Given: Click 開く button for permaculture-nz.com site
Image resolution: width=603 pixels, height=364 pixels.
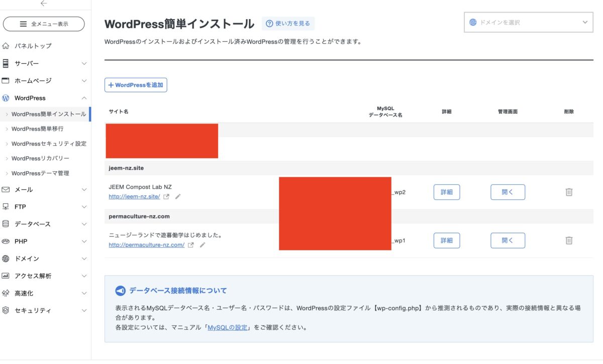Looking at the screenshot, I should pyautogui.click(x=508, y=240).
